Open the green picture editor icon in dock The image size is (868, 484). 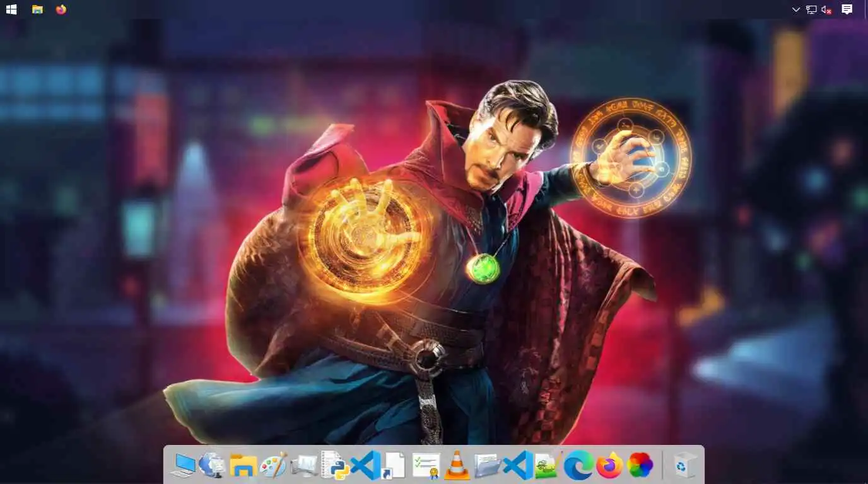[548, 466]
